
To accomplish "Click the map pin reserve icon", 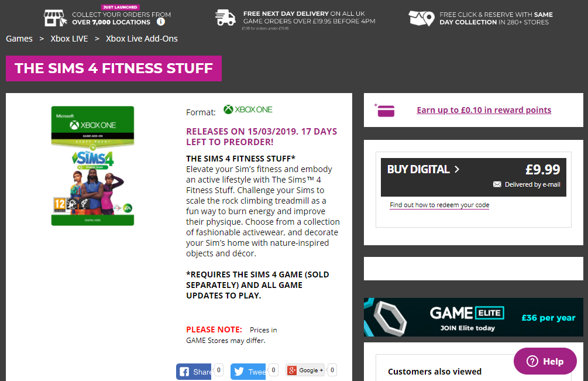I will click(421, 18).
